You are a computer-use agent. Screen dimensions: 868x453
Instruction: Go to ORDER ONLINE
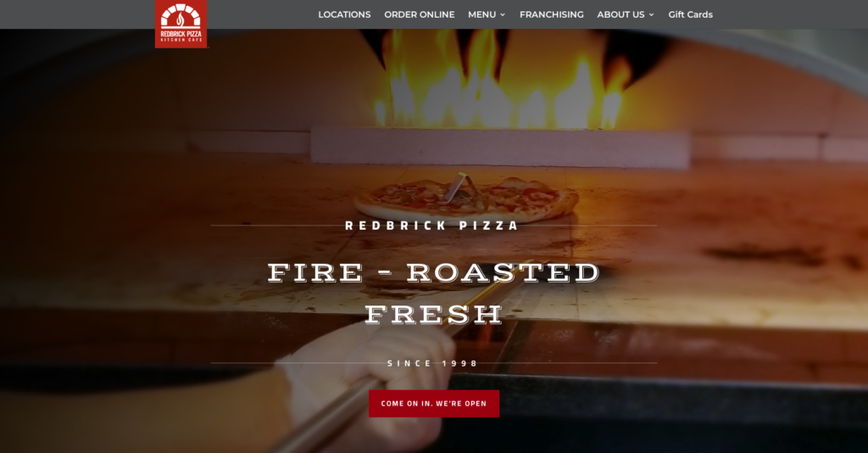(419, 14)
